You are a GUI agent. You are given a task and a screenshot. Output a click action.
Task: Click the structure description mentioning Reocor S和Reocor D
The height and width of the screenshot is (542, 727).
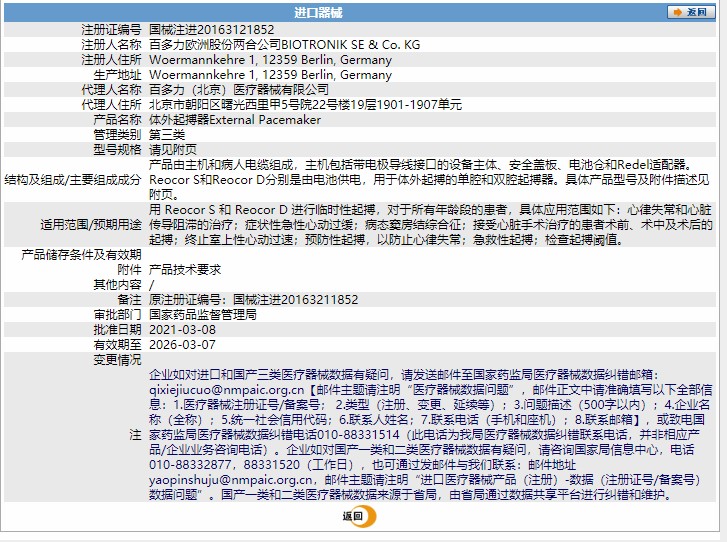coord(429,180)
